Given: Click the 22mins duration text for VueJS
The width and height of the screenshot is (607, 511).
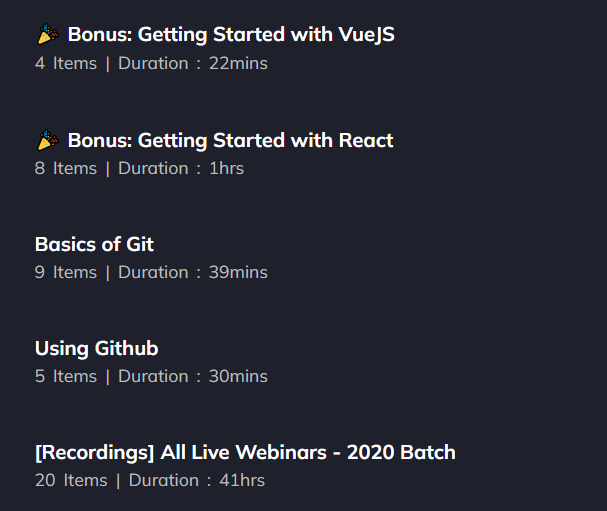Looking at the screenshot, I should (x=238, y=63).
